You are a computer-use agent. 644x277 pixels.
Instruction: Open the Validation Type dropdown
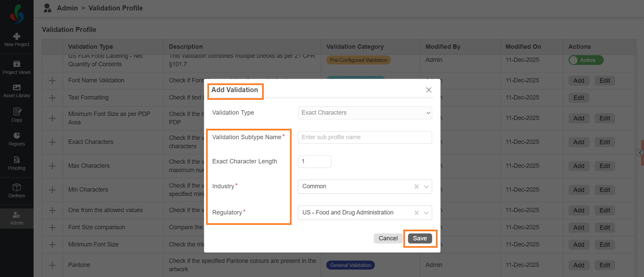click(x=365, y=113)
